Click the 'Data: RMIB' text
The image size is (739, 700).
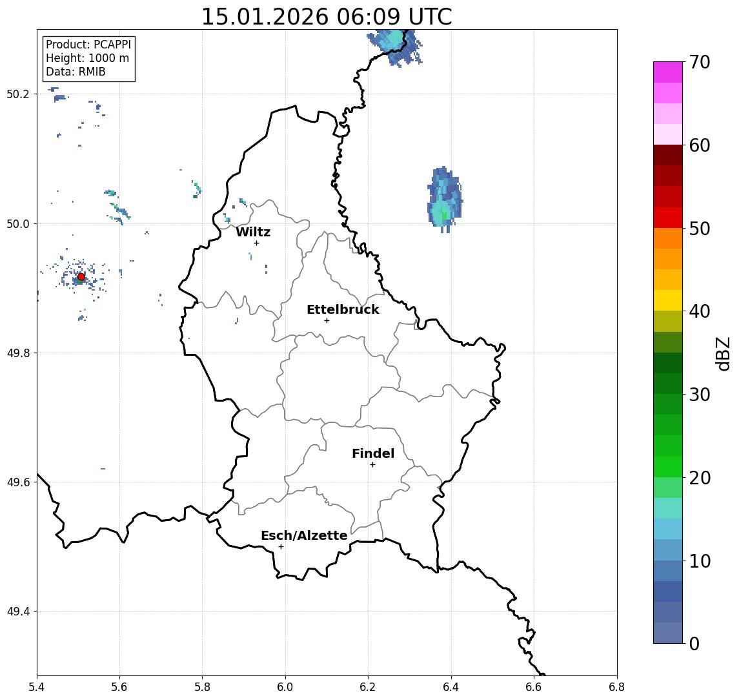76,72
